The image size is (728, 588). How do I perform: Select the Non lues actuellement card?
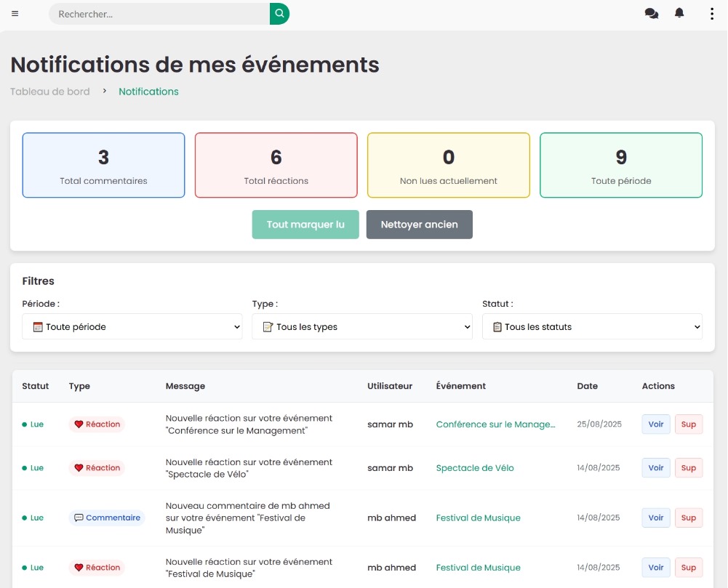coord(449,165)
